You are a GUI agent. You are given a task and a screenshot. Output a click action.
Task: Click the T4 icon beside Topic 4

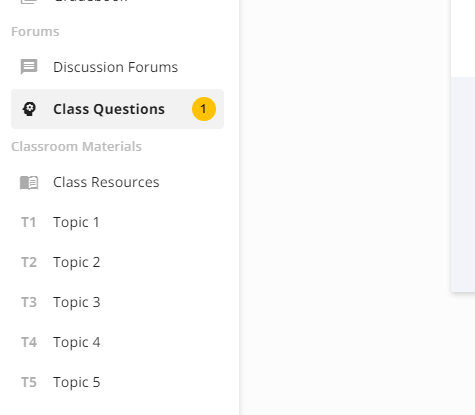point(29,342)
